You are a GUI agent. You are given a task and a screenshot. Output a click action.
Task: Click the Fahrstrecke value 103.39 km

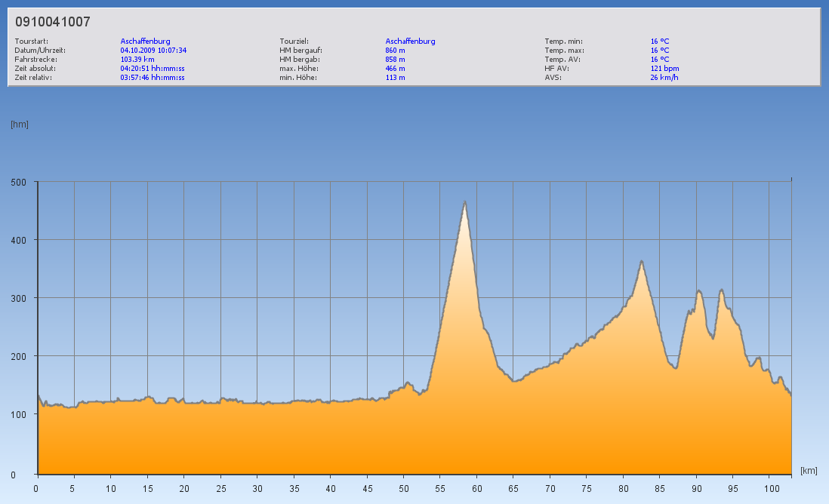(137, 59)
